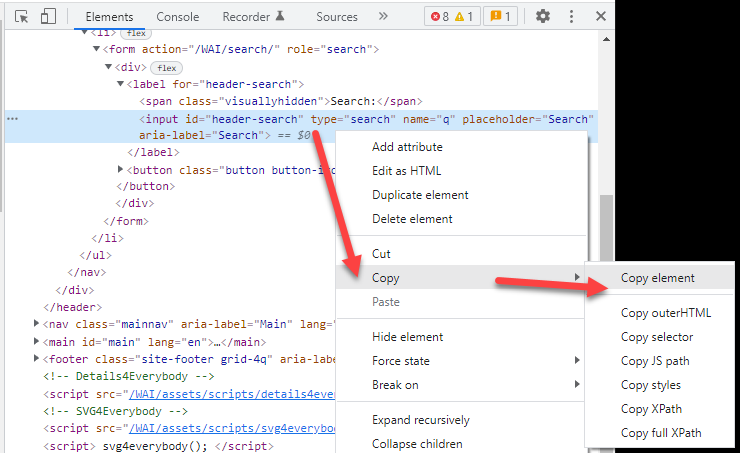Select Copy element in submenu
740x453 pixels.
[660, 278]
